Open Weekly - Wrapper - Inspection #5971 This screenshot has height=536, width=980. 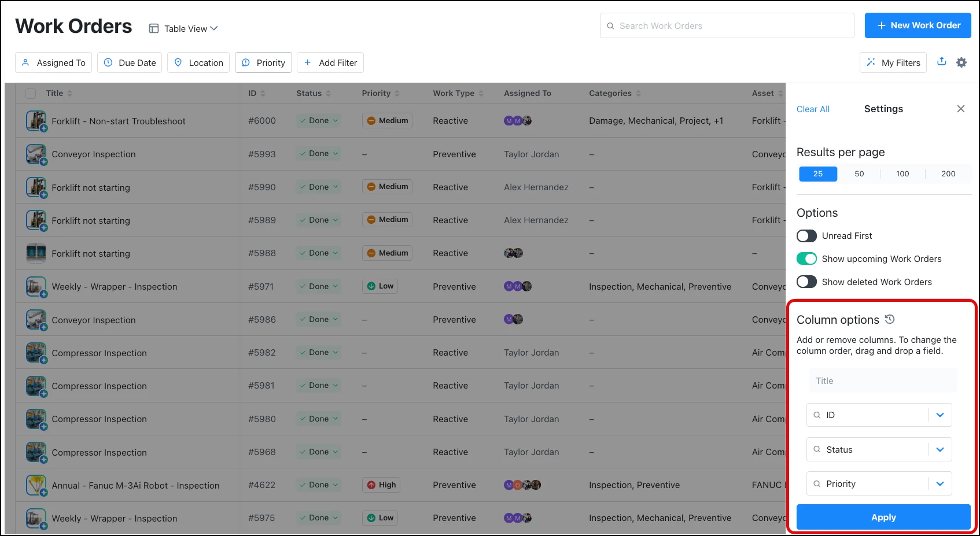(x=115, y=287)
